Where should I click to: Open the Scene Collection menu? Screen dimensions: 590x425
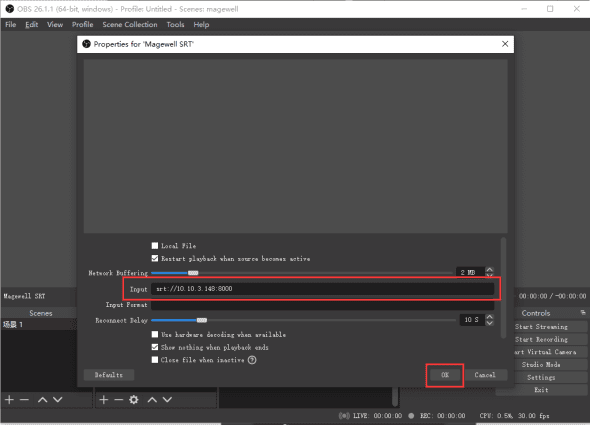(130, 24)
